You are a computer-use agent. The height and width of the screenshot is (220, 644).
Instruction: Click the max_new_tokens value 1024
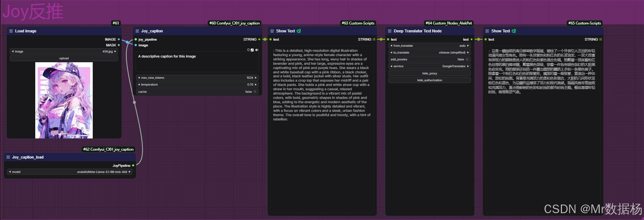coord(250,78)
